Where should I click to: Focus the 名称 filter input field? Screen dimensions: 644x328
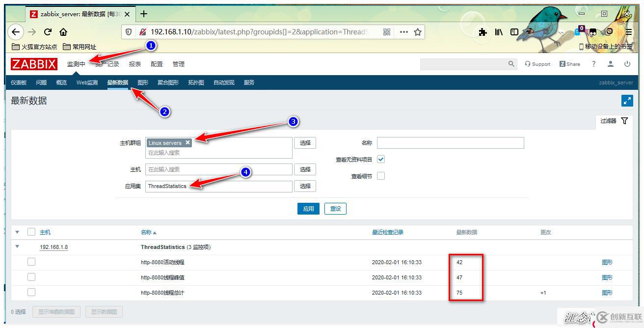pos(450,143)
